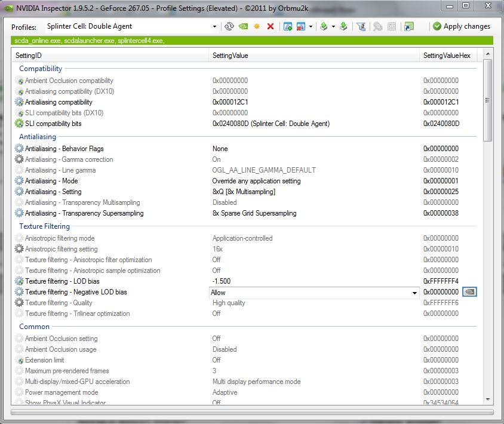Select hex value 0xFFFFFFF4
This screenshot has height=424, width=504.
[x=441, y=281]
